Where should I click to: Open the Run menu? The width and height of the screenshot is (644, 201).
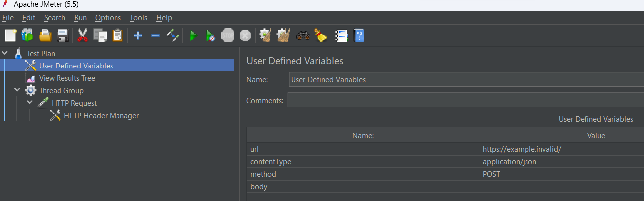pos(80,18)
